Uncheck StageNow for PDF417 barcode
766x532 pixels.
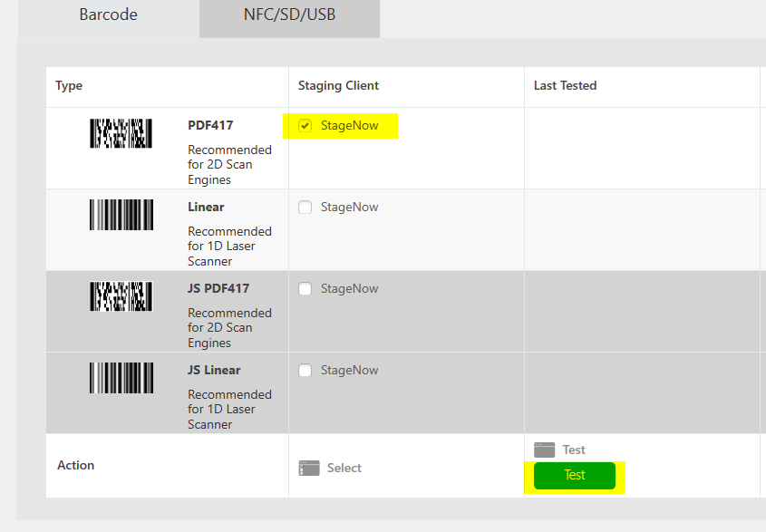click(305, 126)
